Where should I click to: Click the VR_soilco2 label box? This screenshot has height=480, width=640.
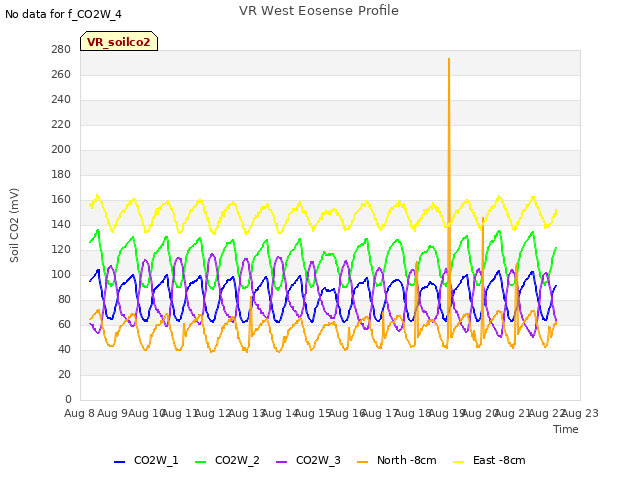click(x=119, y=41)
